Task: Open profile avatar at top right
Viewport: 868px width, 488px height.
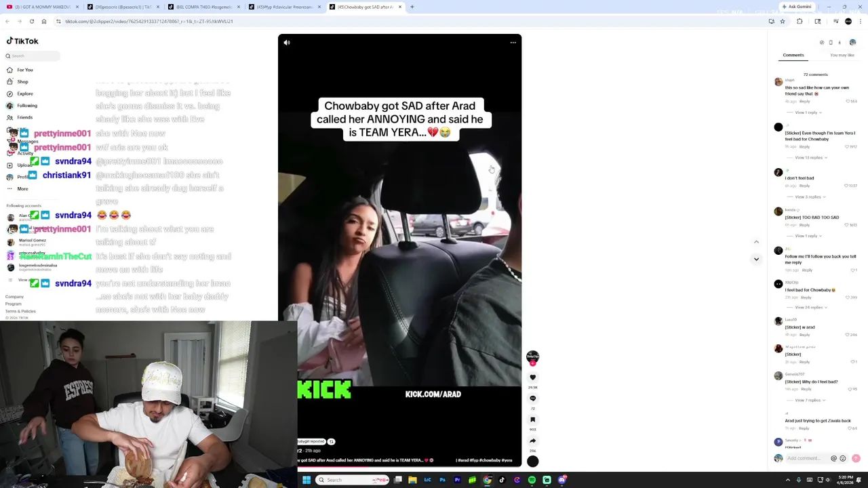Action: click(852, 42)
